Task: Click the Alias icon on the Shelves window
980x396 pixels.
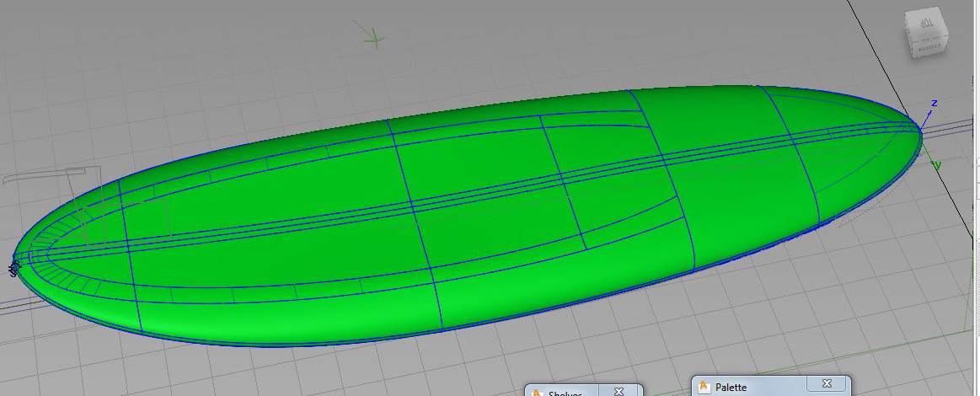Action: [x=538, y=393]
